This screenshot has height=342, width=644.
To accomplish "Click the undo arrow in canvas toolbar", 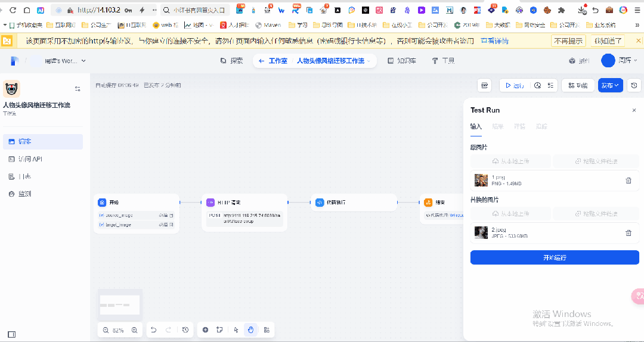I will click(x=154, y=329).
